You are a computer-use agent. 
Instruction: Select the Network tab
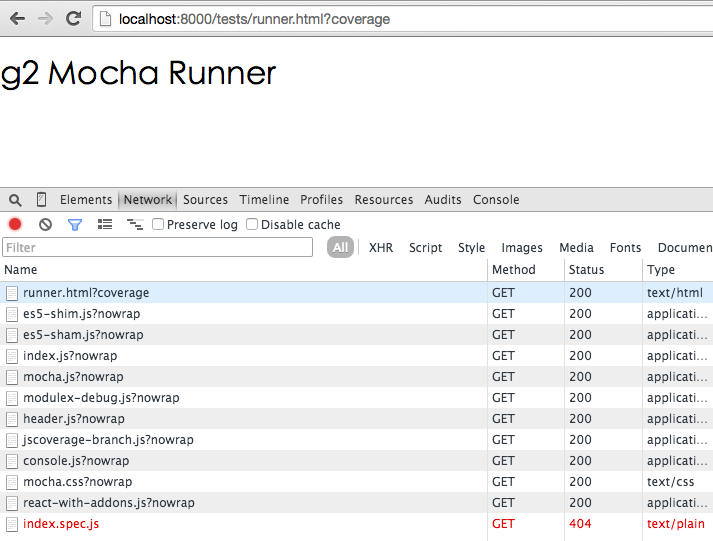coord(148,200)
